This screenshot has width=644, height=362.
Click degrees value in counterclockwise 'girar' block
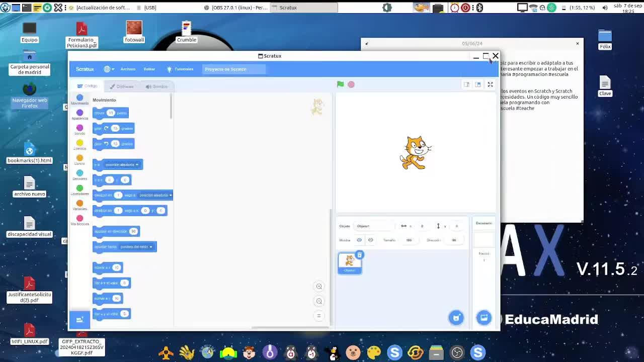coord(115,144)
